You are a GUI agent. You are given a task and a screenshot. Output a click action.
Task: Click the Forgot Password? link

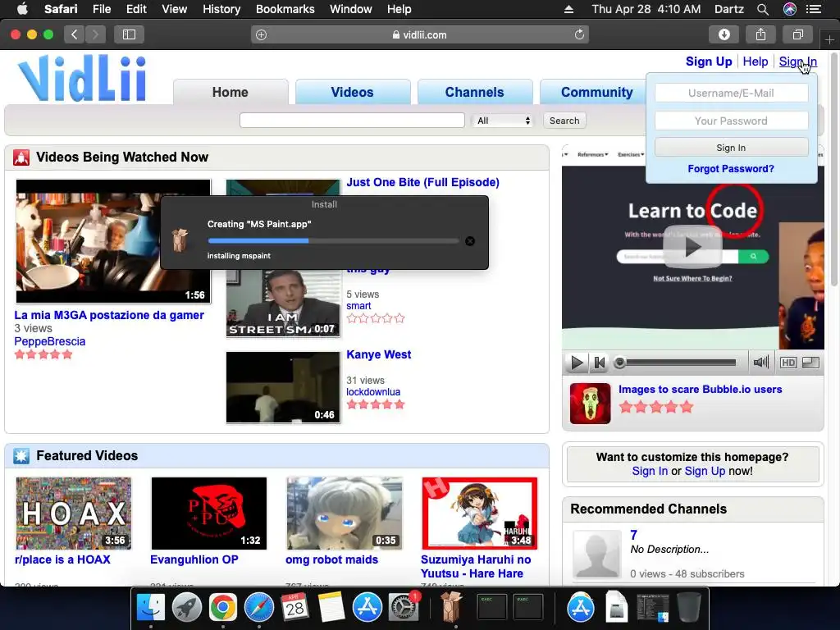pos(731,169)
